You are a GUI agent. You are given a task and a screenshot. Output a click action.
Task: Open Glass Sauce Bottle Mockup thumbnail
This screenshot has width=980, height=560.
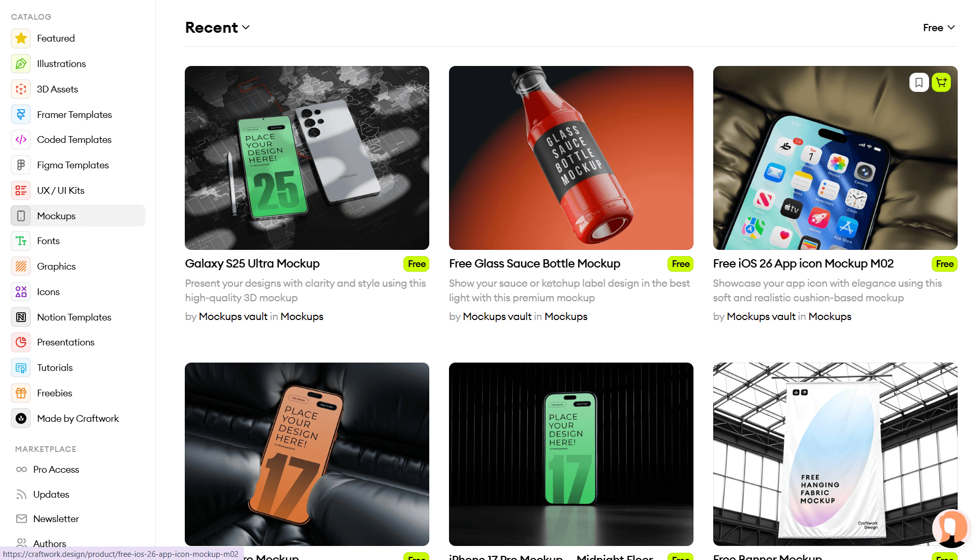(571, 158)
